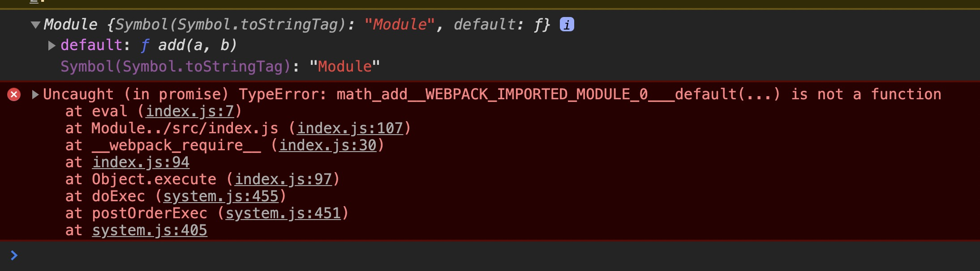Click the index.js:7 source link

coord(189,111)
